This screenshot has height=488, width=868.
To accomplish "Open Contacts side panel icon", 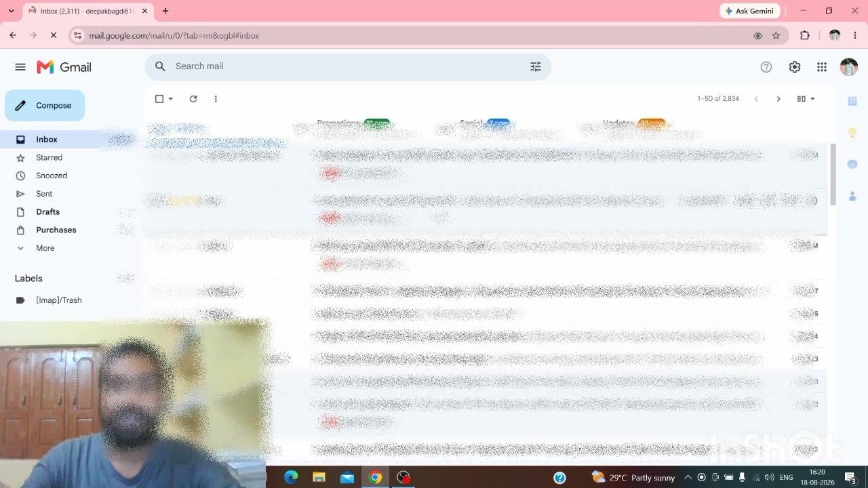I will [852, 197].
